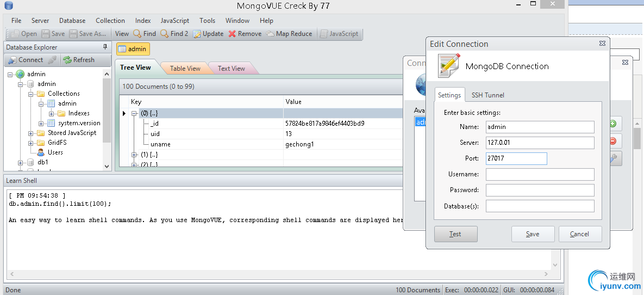This screenshot has width=644, height=295.
Task: Click the Refresh icon in Database Explorer
Action: tap(67, 60)
